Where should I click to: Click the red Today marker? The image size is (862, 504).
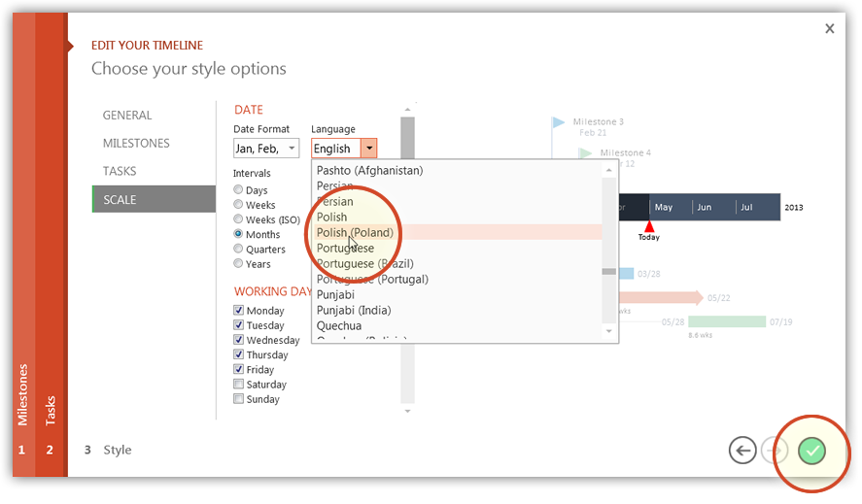tap(649, 227)
